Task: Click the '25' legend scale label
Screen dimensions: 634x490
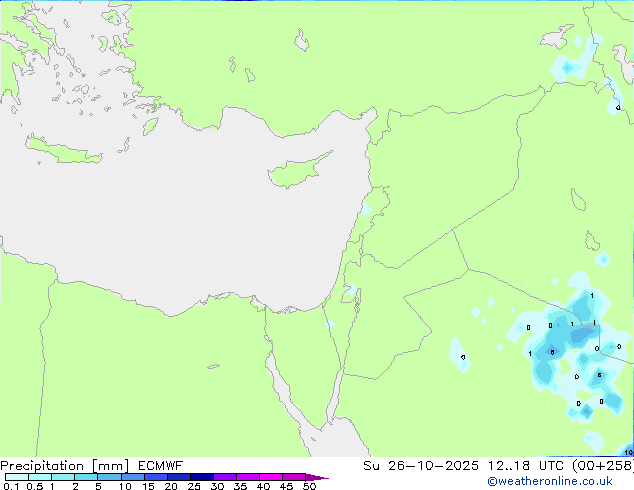Action: click(x=194, y=486)
